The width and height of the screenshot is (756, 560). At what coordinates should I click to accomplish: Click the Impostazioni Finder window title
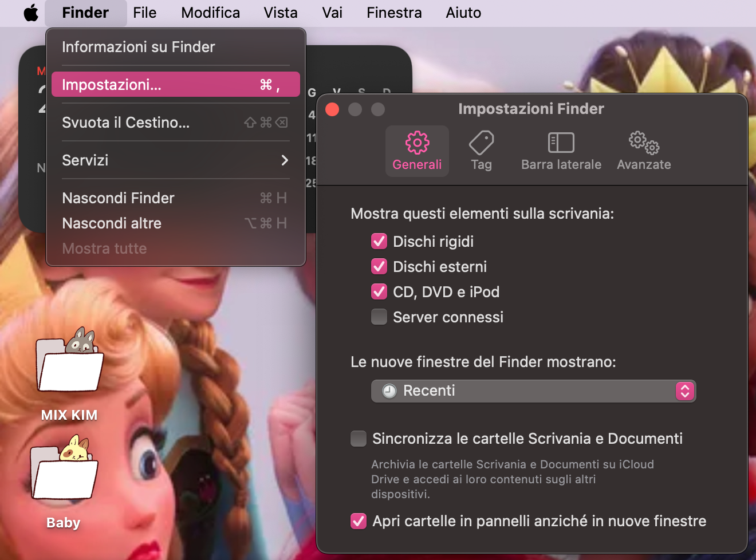(531, 109)
